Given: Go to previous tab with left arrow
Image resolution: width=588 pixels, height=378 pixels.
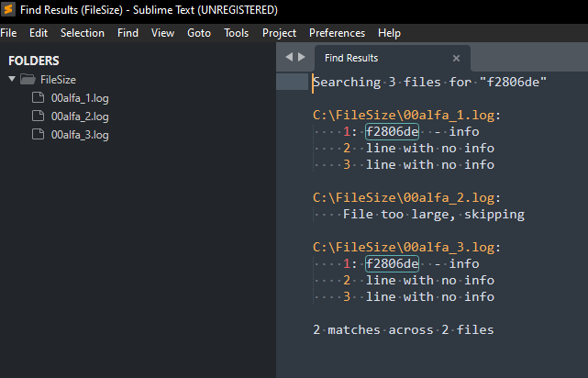Looking at the screenshot, I should click(289, 57).
